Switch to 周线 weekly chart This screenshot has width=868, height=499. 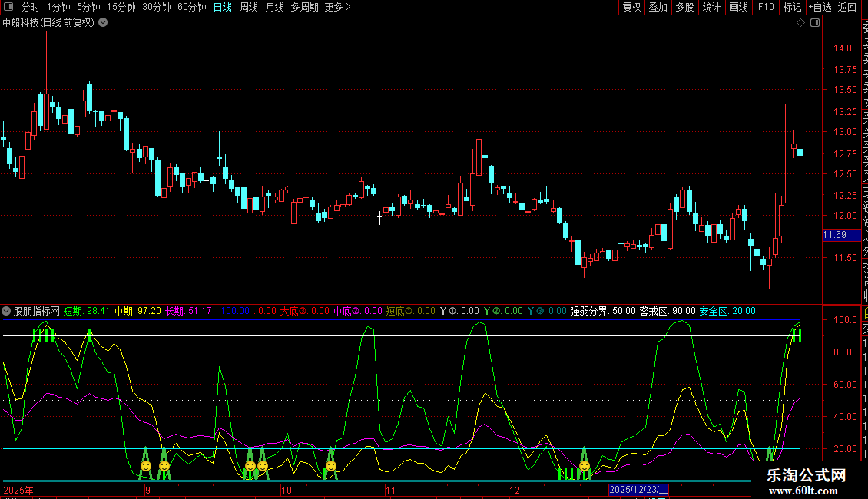click(x=249, y=7)
